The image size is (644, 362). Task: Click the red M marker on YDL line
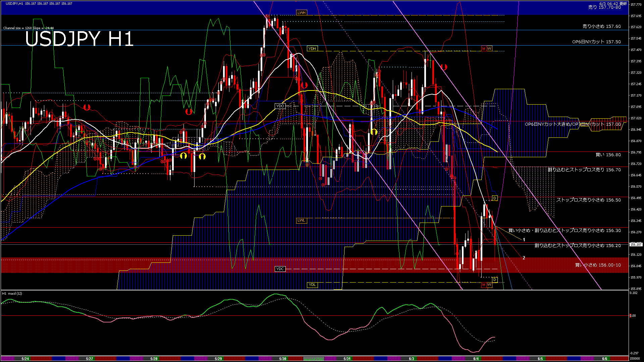[x=484, y=285]
